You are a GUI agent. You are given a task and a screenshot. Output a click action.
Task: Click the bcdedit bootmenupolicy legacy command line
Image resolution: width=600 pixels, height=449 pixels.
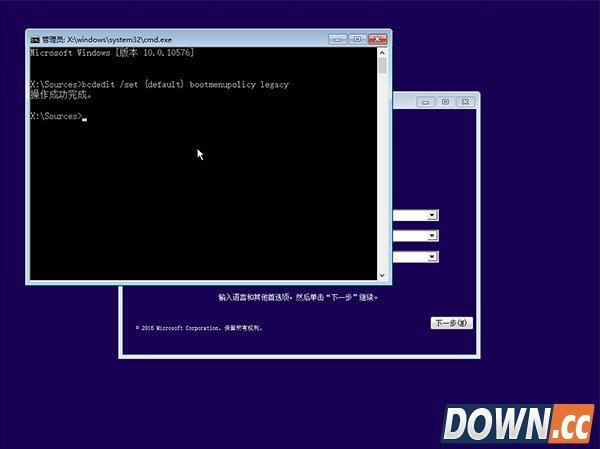point(160,85)
